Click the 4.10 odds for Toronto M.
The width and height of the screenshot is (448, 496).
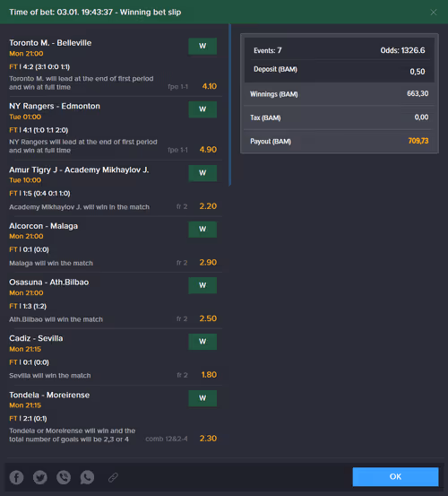click(x=210, y=86)
